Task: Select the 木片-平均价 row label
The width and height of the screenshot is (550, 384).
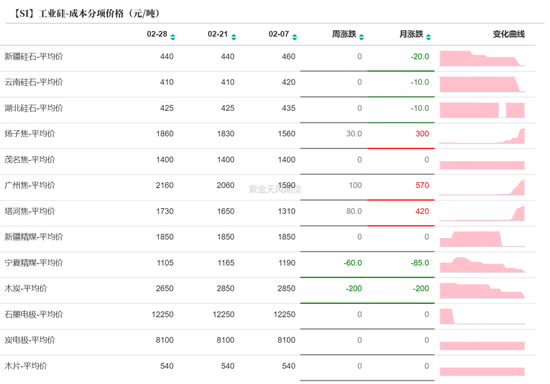Action: (x=26, y=366)
